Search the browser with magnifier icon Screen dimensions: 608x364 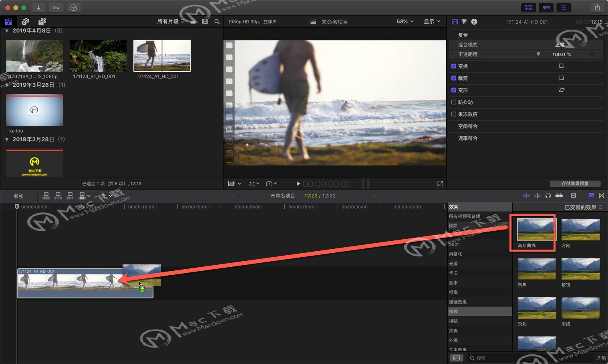(217, 22)
